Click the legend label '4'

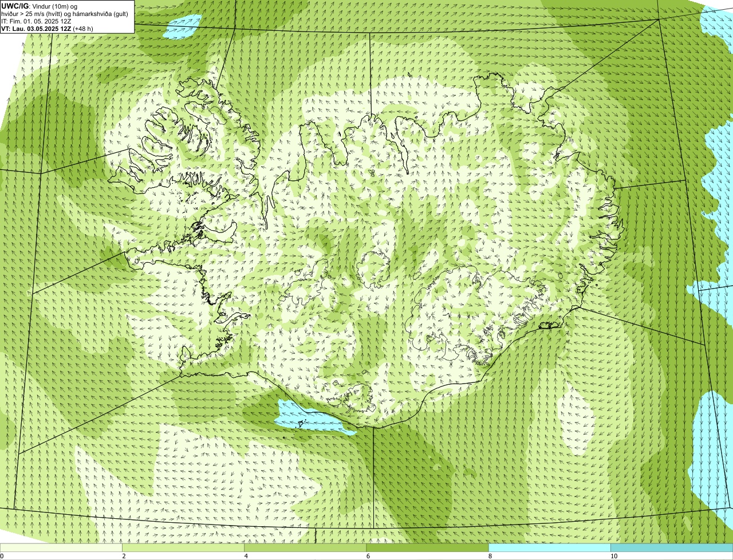pos(246,556)
